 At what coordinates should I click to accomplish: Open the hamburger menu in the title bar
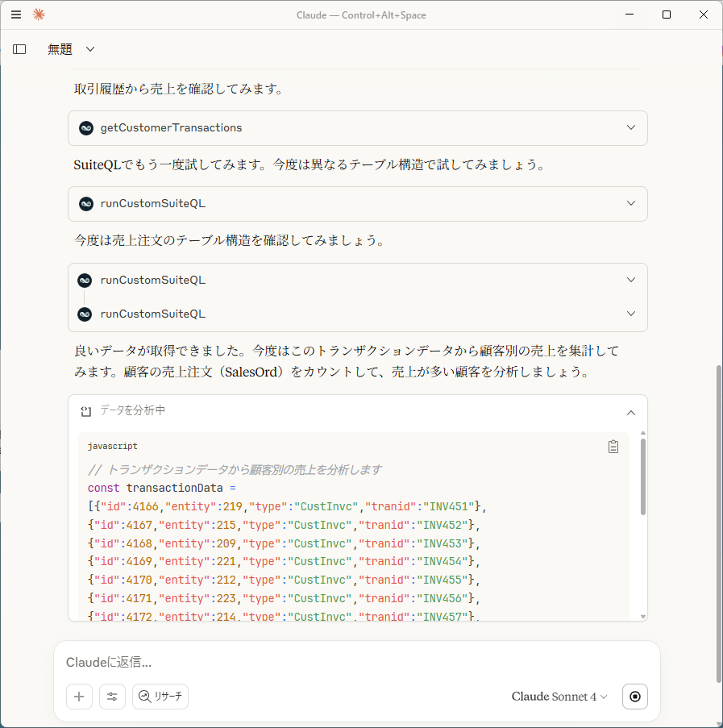(16, 15)
